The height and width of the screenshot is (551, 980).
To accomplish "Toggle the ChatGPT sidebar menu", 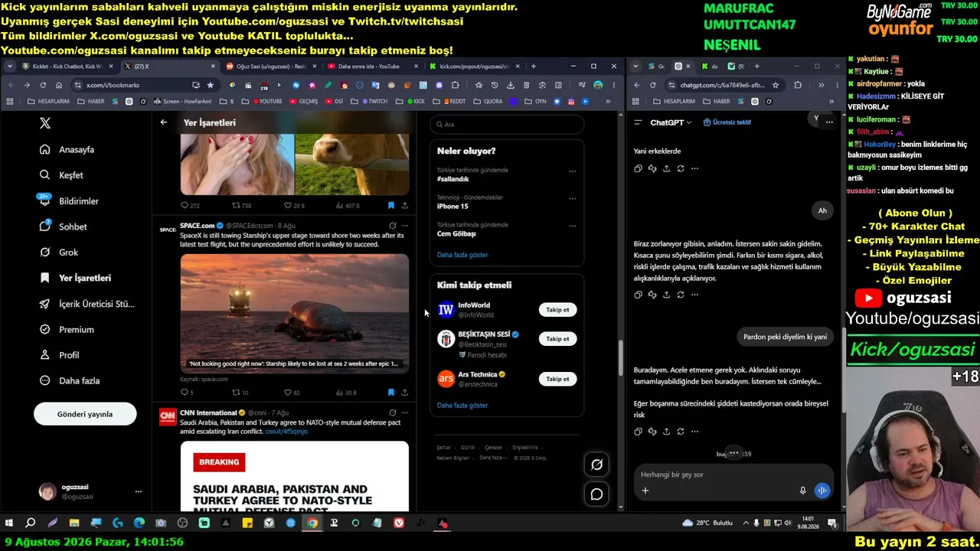I will pyautogui.click(x=639, y=122).
